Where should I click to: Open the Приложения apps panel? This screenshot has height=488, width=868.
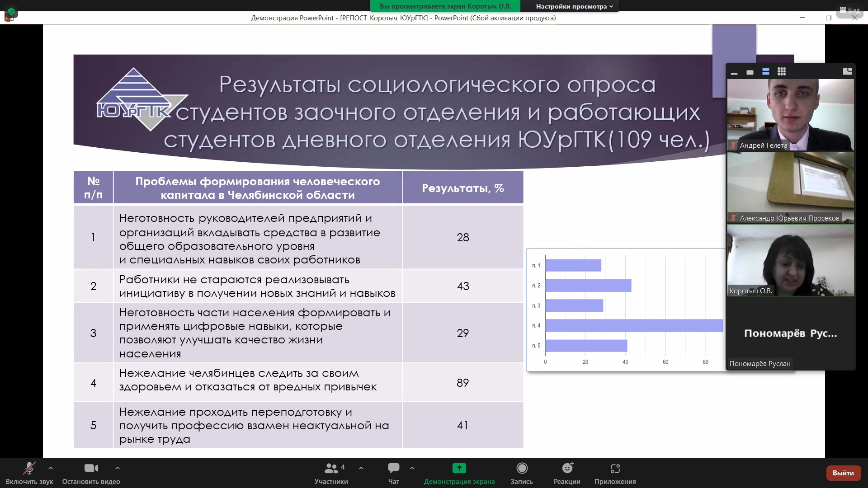pos(615,473)
